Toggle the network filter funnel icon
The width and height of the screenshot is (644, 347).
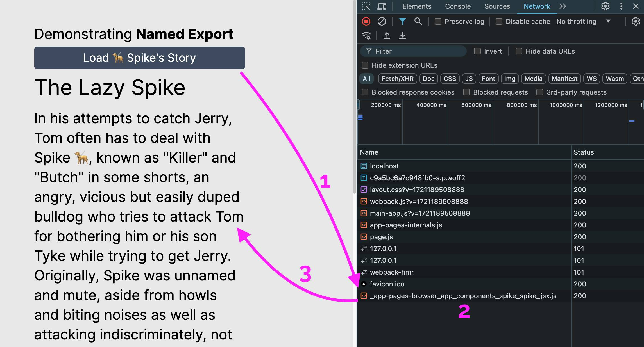point(402,21)
